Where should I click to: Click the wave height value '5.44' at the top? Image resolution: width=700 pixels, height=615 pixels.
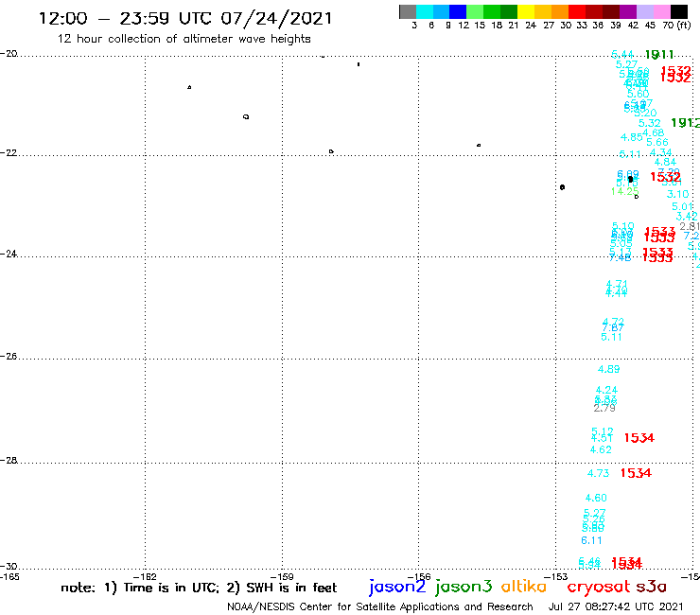click(x=622, y=55)
